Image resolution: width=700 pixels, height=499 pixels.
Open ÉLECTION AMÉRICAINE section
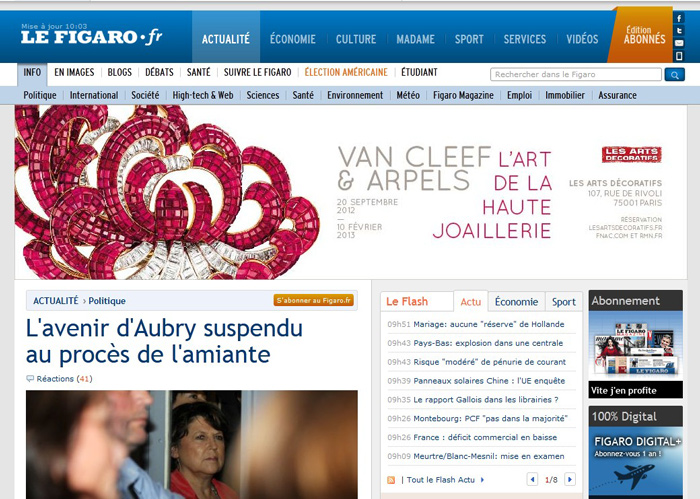click(x=346, y=72)
